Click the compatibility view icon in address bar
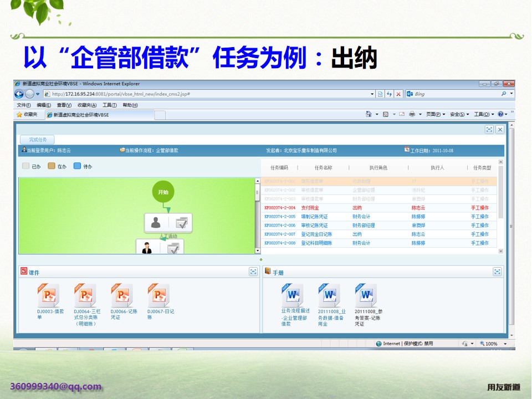This screenshot has width=532, height=399. click(380, 94)
